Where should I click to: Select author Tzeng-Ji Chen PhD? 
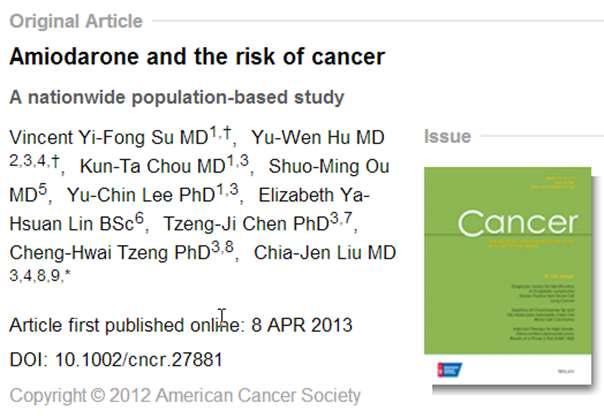[x=247, y=224]
